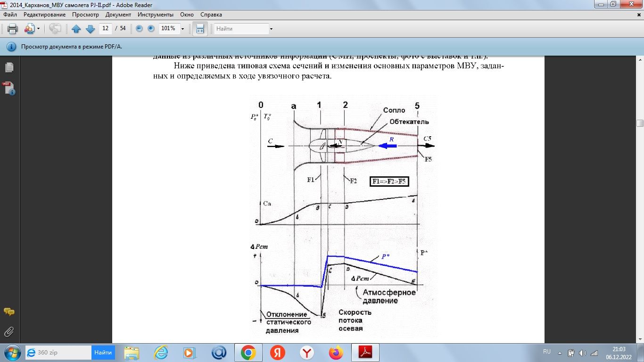Click the PDF/A info icon in blue bar
Screen dimensions: 644x362
click(x=11, y=47)
